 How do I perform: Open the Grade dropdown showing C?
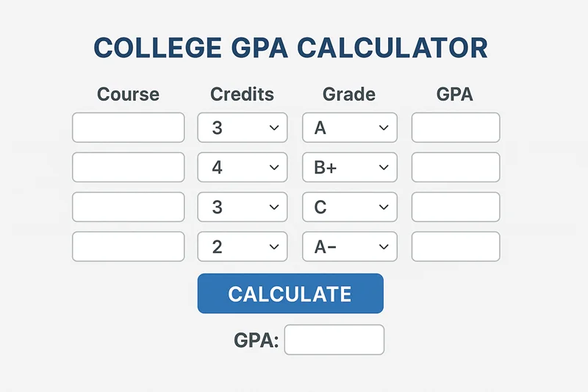(349, 207)
